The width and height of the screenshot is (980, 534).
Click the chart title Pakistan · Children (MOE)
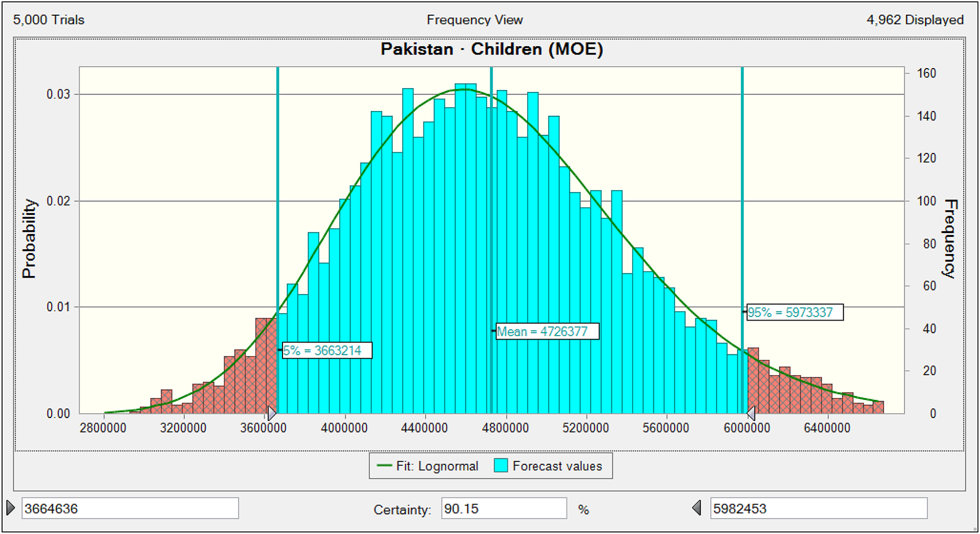492,50
